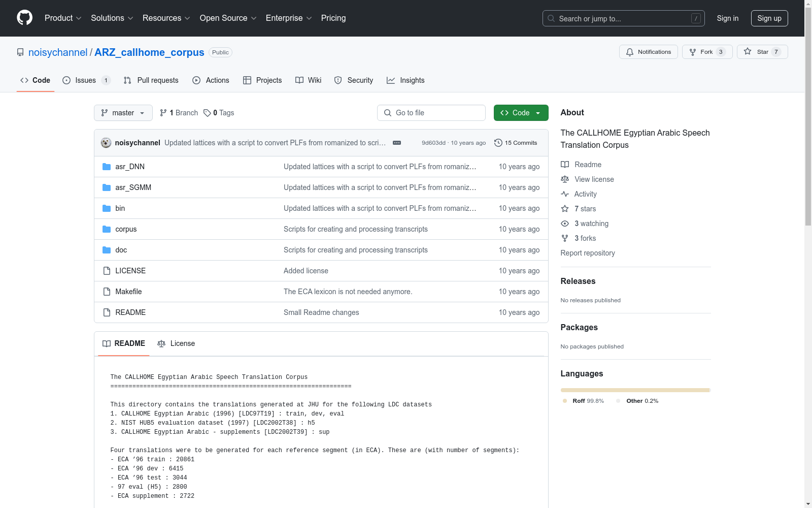Click the corpus folder icon
This screenshot has height=508, width=812.
point(107,229)
